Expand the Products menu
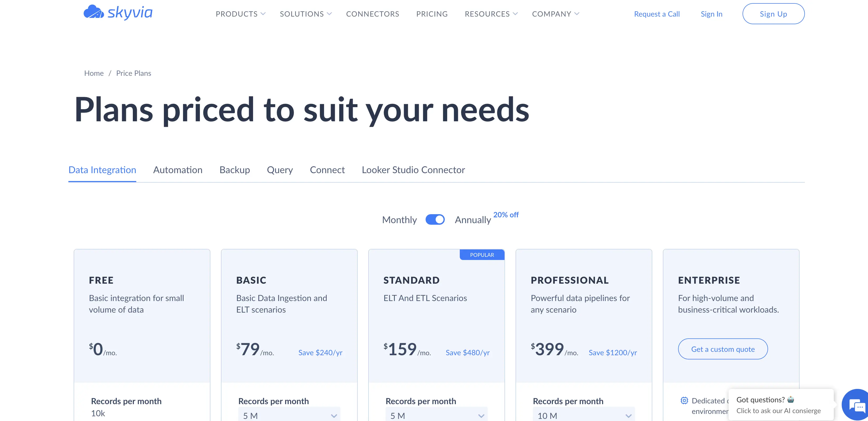Image resolution: width=868 pixels, height=421 pixels. [241, 14]
